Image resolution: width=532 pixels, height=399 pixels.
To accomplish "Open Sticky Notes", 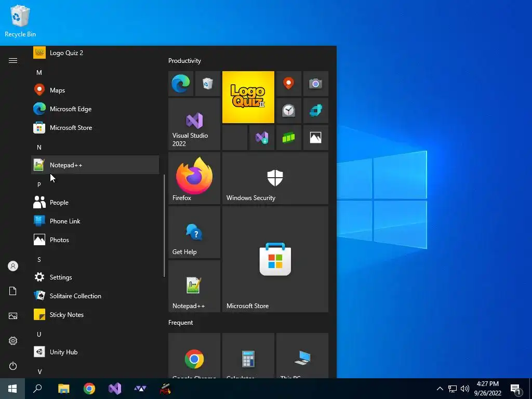I will (x=95, y=314).
